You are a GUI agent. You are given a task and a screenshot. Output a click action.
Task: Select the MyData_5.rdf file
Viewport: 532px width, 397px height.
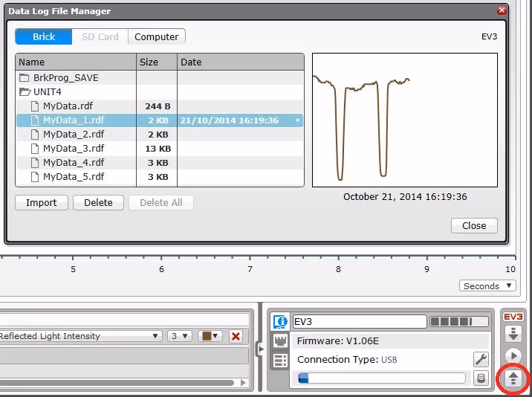coord(74,177)
